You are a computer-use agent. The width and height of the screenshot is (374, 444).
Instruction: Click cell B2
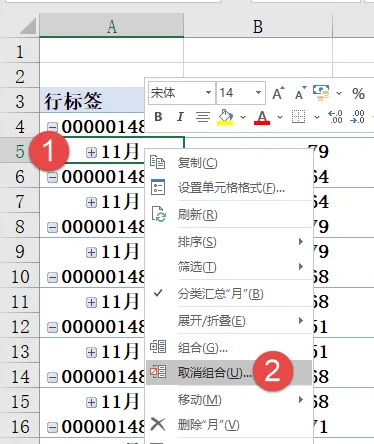[258, 70]
